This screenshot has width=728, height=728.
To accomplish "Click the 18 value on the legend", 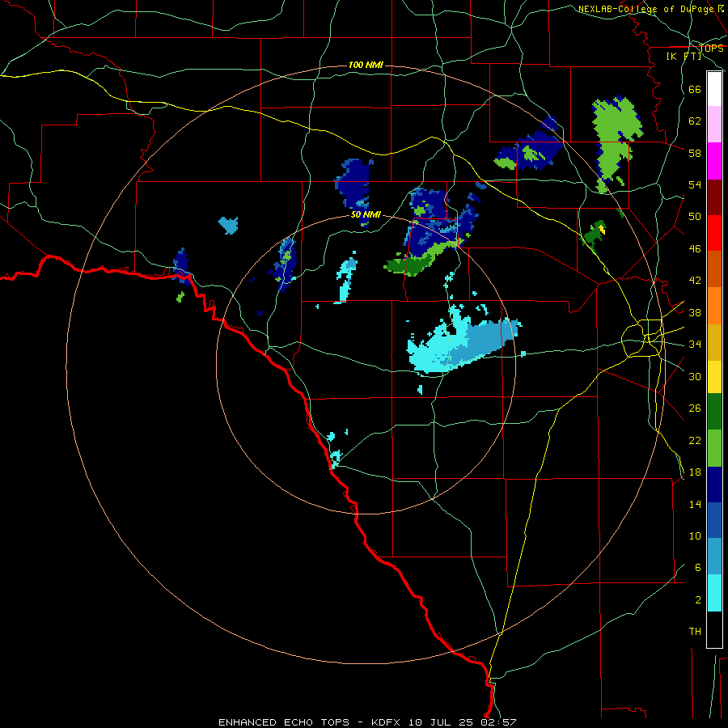I will tap(695, 472).
